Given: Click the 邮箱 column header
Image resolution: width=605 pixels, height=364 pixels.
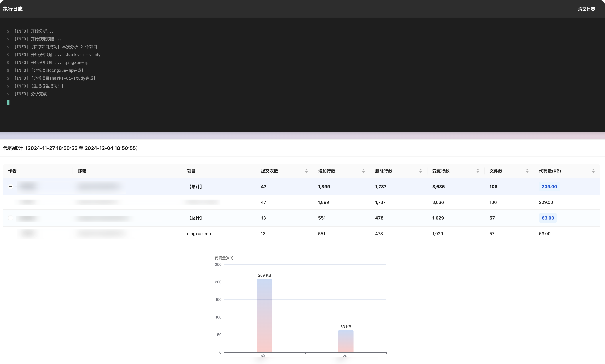Looking at the screenshot, I should 82,171.
